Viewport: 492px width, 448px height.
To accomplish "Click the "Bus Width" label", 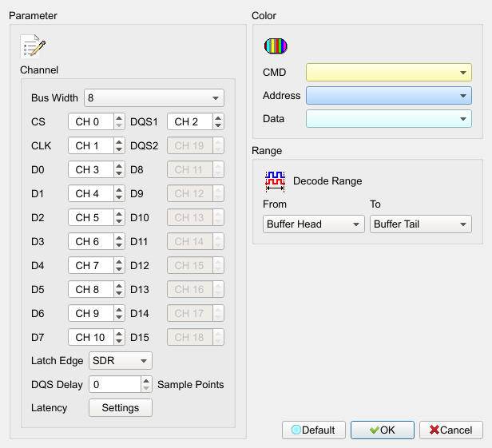I will click(54, 98).
